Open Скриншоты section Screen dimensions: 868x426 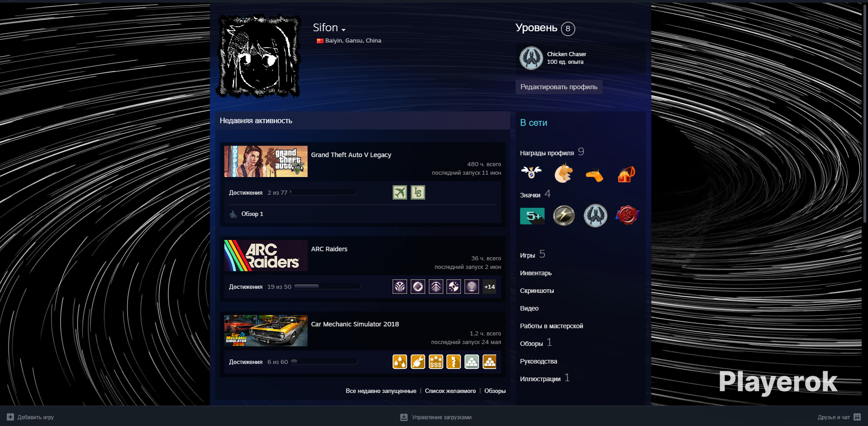pyautogui.click(x=537, y=291)
